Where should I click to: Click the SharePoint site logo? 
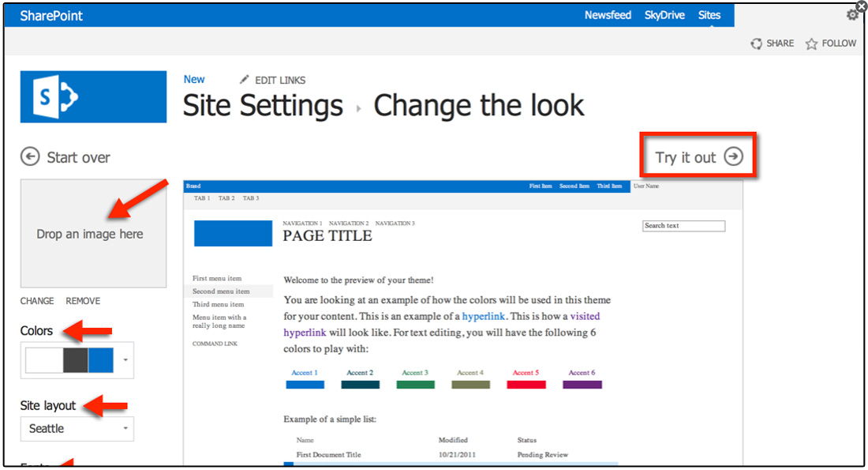point(94,96)
